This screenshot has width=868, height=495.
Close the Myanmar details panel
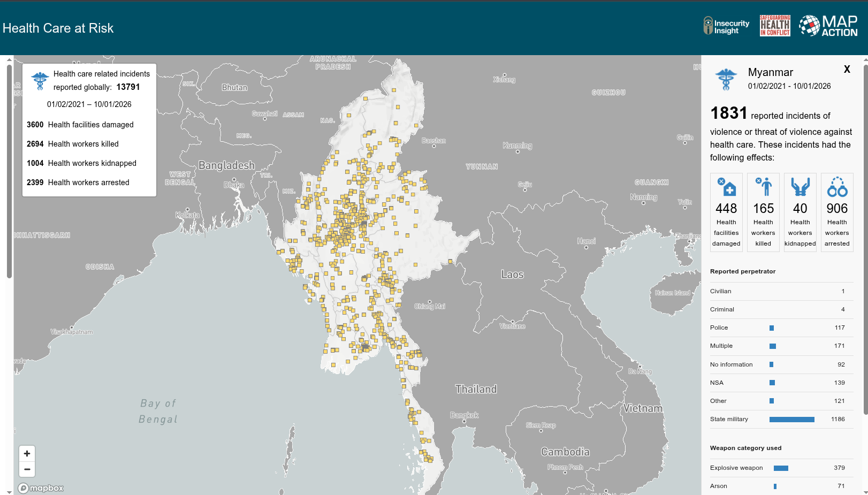point(847,69)
